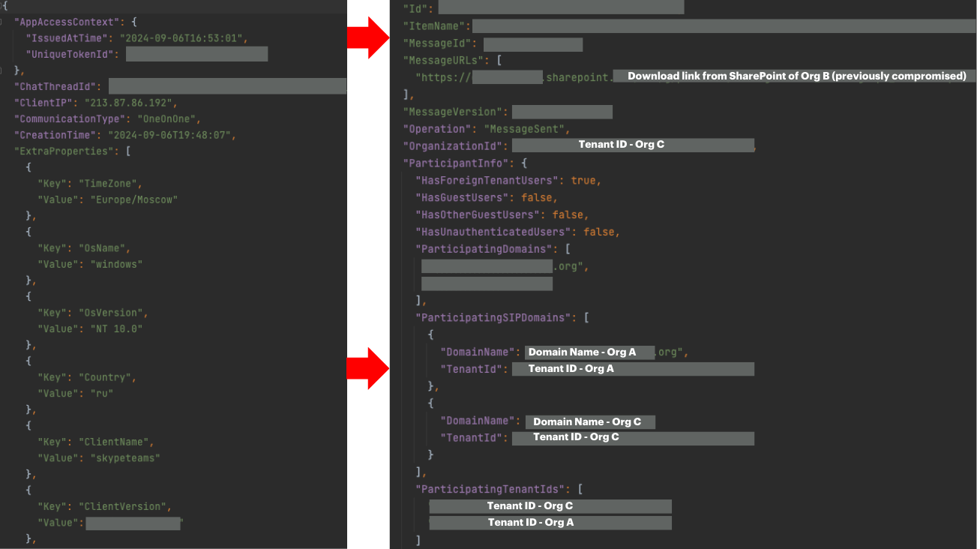Click the lower red arrow beside ParticipatingSIPDomains
Screen dimensions: 980x549
(x=367, y=368)
